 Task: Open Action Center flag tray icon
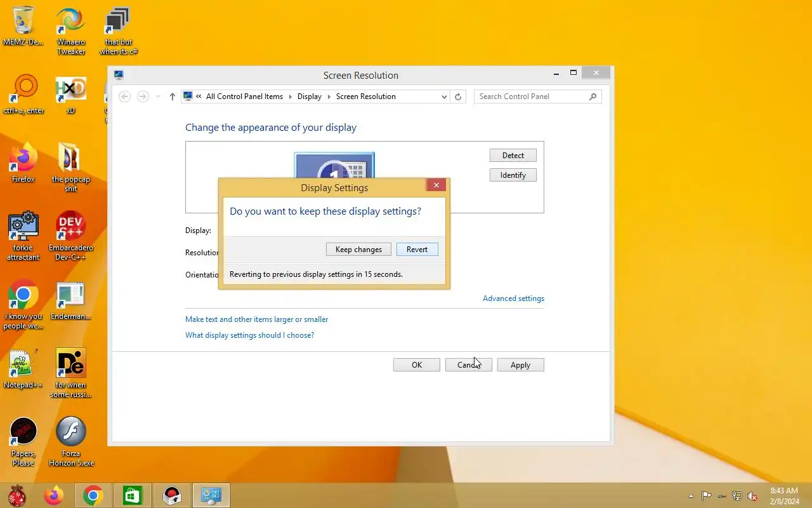coord(706,496)
